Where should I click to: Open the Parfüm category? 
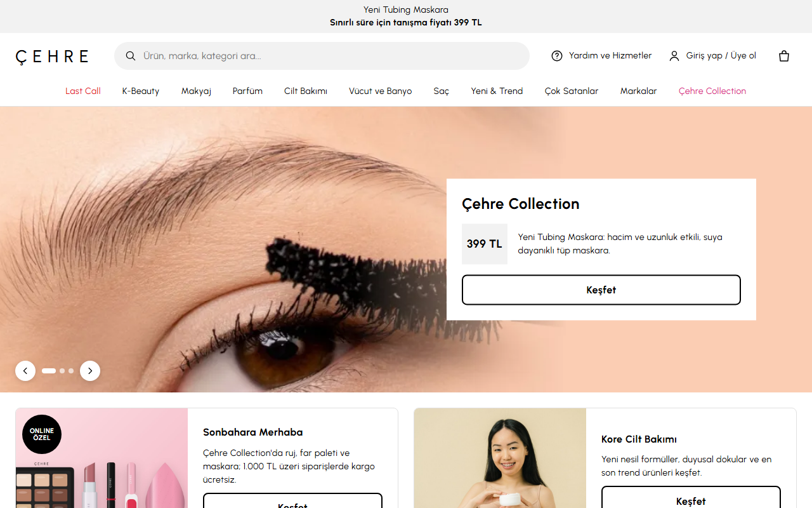pyautogui.click(x=247, y=91)
